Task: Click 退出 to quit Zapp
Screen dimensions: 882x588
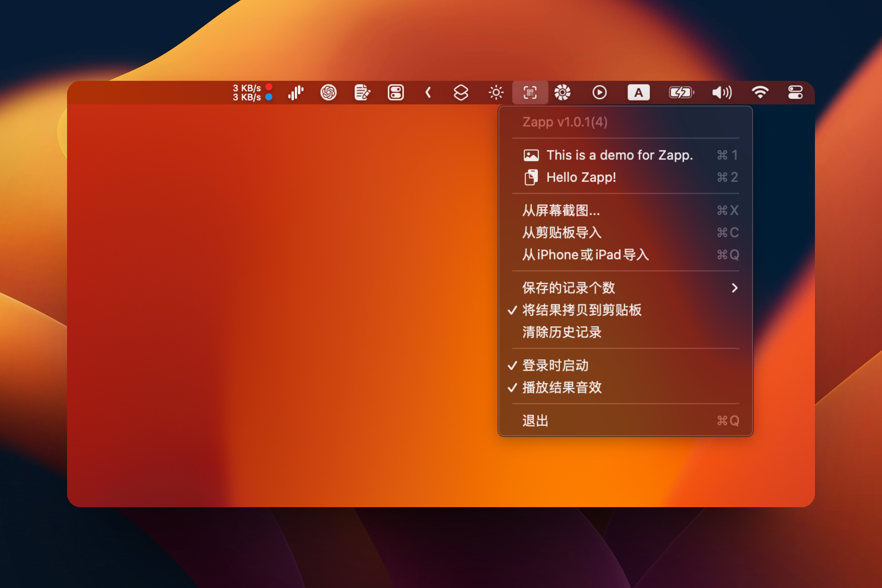Action: (x=535, y=420)
